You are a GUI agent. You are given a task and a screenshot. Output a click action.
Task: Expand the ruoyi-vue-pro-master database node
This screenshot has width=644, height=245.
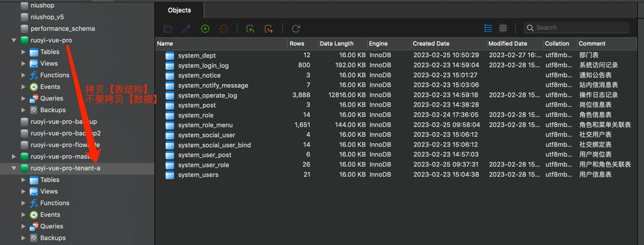tap(14, 157)
